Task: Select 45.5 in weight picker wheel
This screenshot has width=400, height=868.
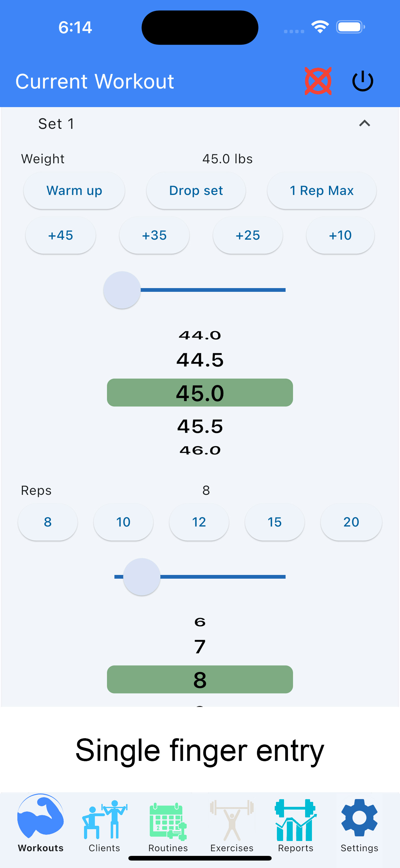Action: click(200, 426)
